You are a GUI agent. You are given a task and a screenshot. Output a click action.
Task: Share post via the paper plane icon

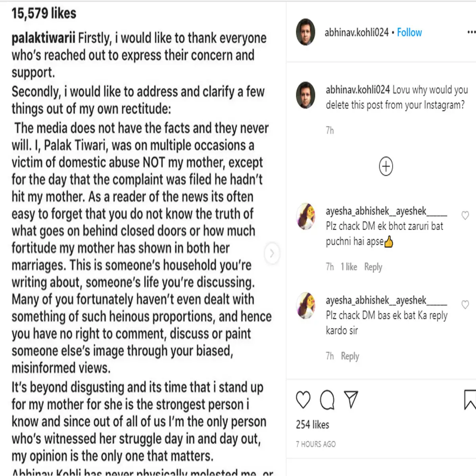(x=351, y=399)
